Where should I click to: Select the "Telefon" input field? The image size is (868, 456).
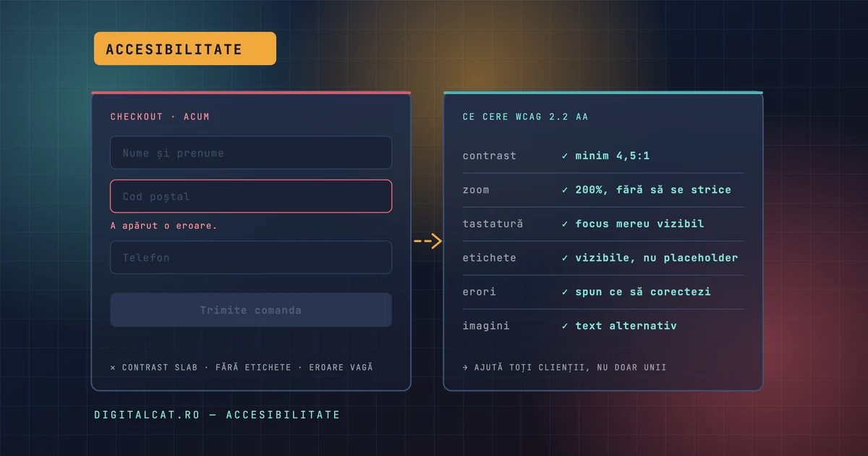pyautogui.click(x=251, y=258)
